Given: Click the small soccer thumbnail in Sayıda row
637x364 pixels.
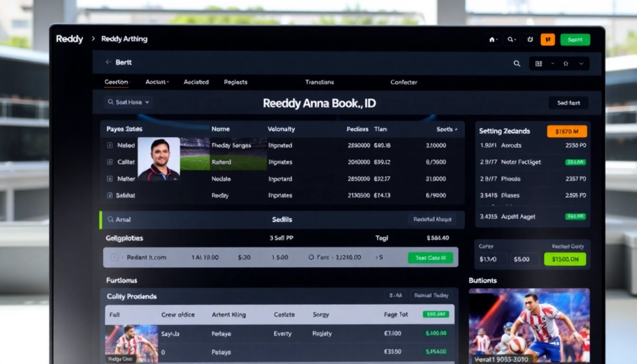Looking at the screenshot, I should coord(131,344).
